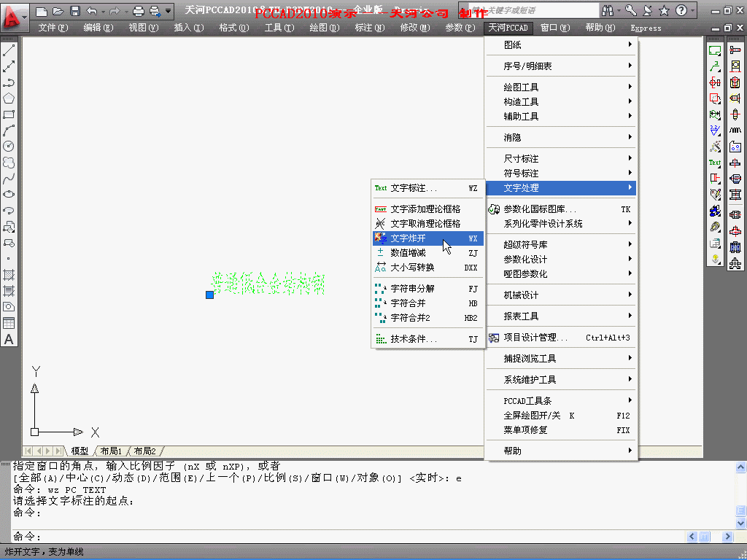747x560 pixels.
Task: Click the Undo arrow icon
Action: pos(91,11)
